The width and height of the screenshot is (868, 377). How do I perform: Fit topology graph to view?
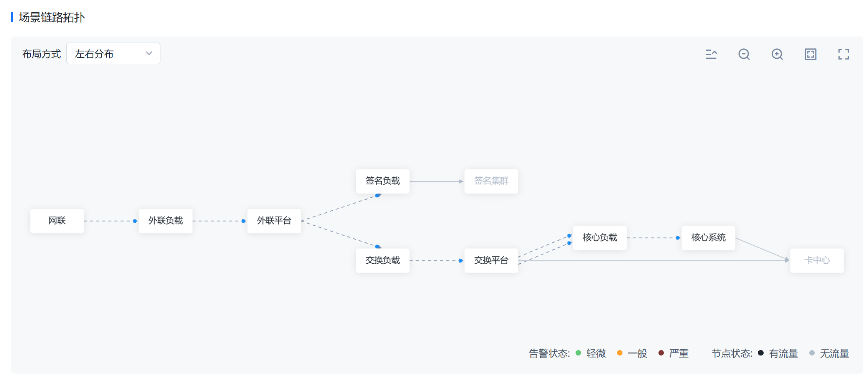point(810,54)
